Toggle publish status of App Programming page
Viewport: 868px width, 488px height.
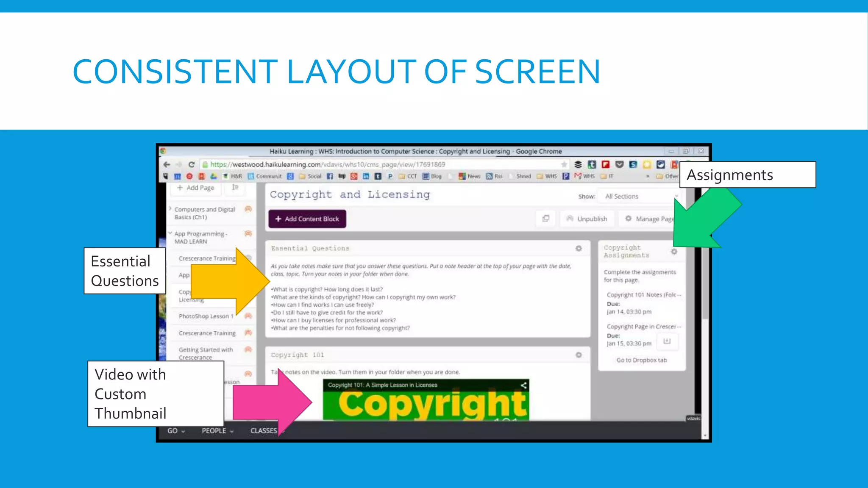click(248, 233)
